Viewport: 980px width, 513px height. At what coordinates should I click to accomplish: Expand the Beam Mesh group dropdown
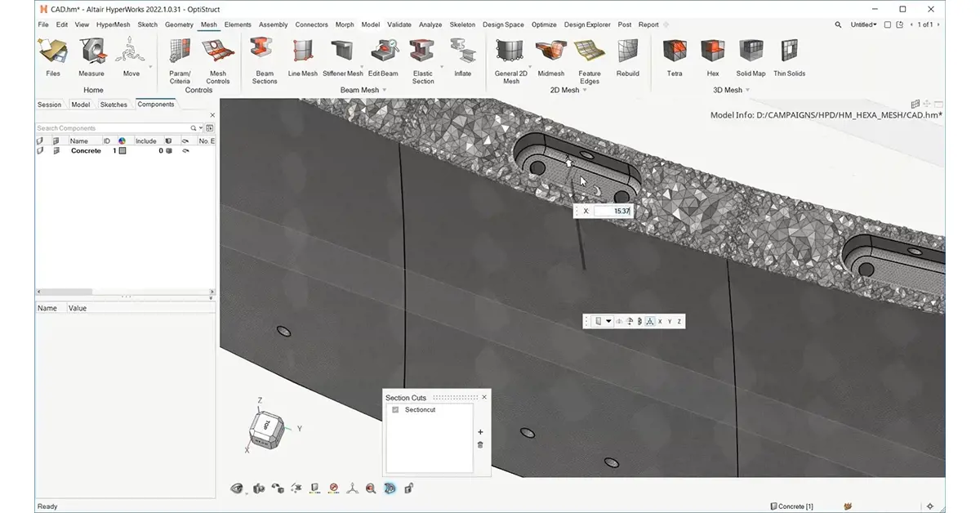tap(384, 91)
